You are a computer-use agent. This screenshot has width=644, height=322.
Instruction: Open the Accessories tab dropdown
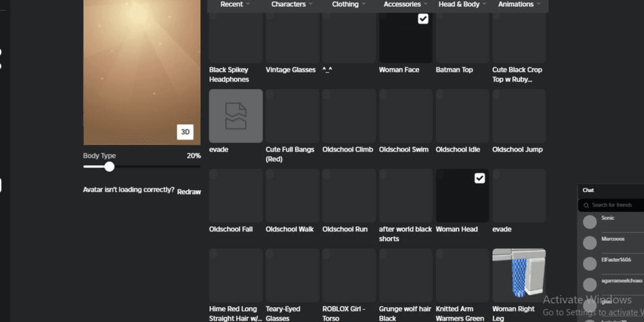coord(405,4)
